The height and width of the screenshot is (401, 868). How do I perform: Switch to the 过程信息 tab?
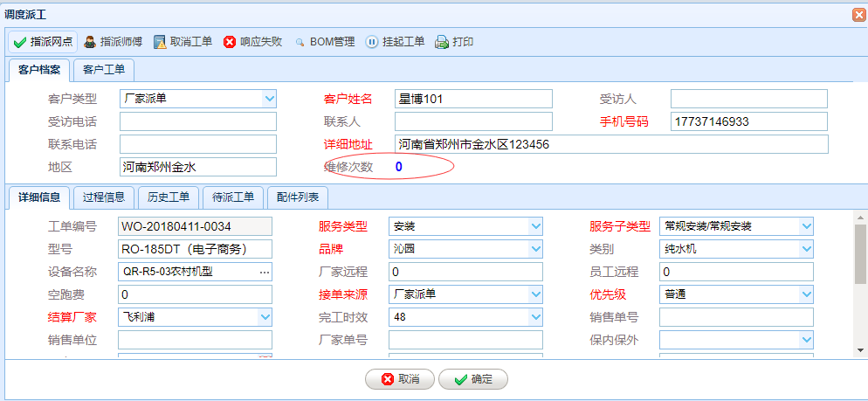click(x=104, y=197)
